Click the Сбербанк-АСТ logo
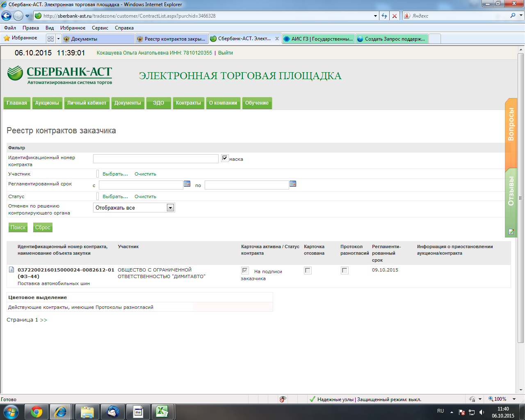The image size is (525, 420). coord(60,75)
